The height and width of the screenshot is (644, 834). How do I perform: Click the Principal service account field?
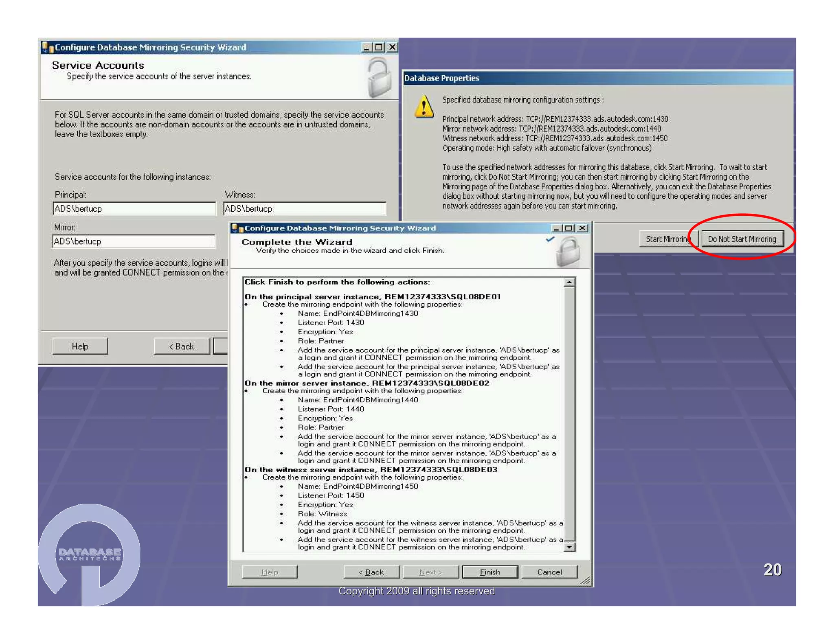pos(134,208)
